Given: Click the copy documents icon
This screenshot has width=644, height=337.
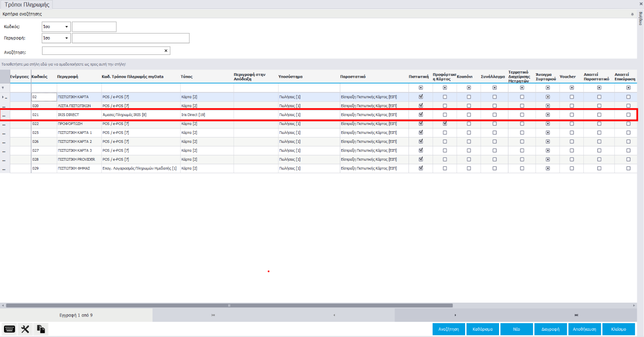Looking at the screenshot, I should (x=41, y=329).
